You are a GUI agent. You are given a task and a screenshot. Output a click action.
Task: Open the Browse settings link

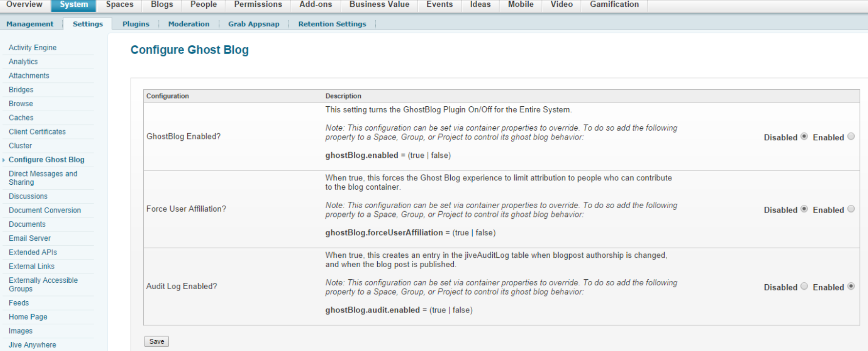click(21, 104)
